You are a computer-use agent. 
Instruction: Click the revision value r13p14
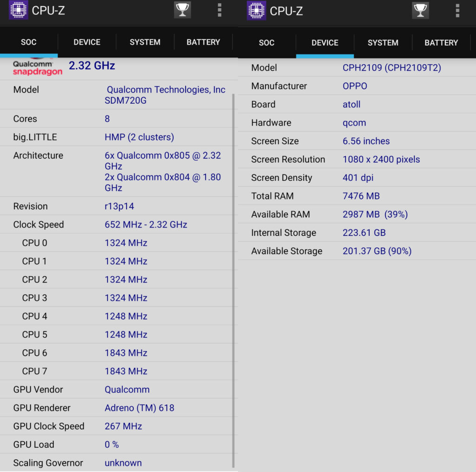pyautogui.click(x=119, y=206)
